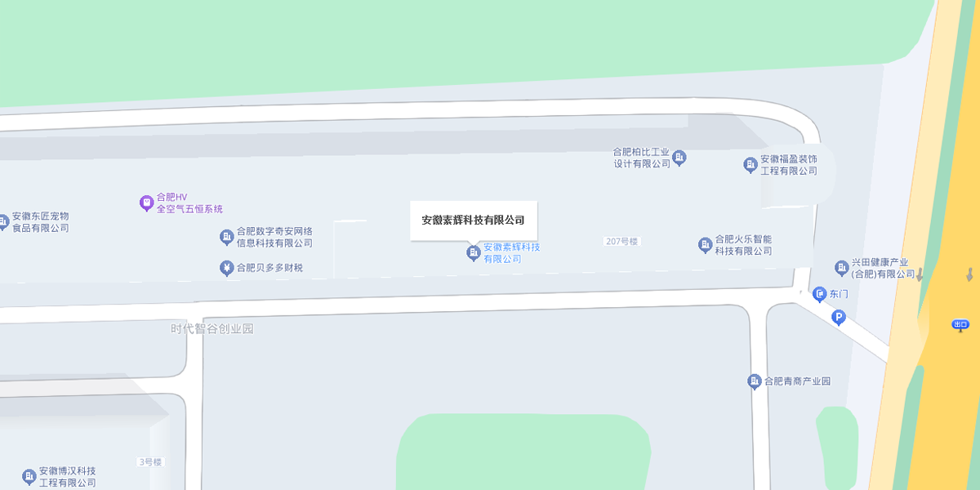Click the 安徽素辉科技有限公司 info popup

pos(474,220)
